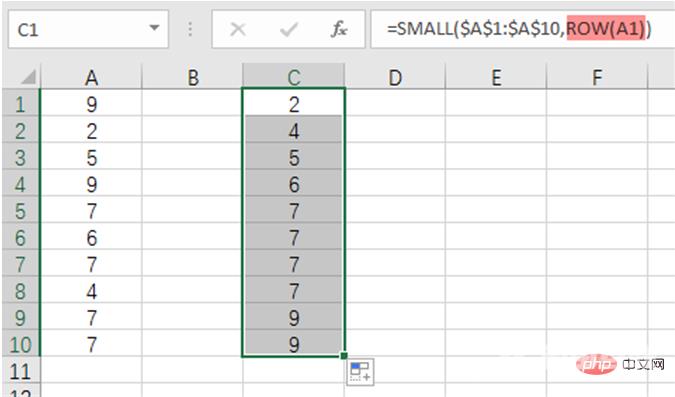The width and height of the screenshot is (675, 397).
Task: Select row 5 header
Action: pyautogui.click(x=21, y=210)
